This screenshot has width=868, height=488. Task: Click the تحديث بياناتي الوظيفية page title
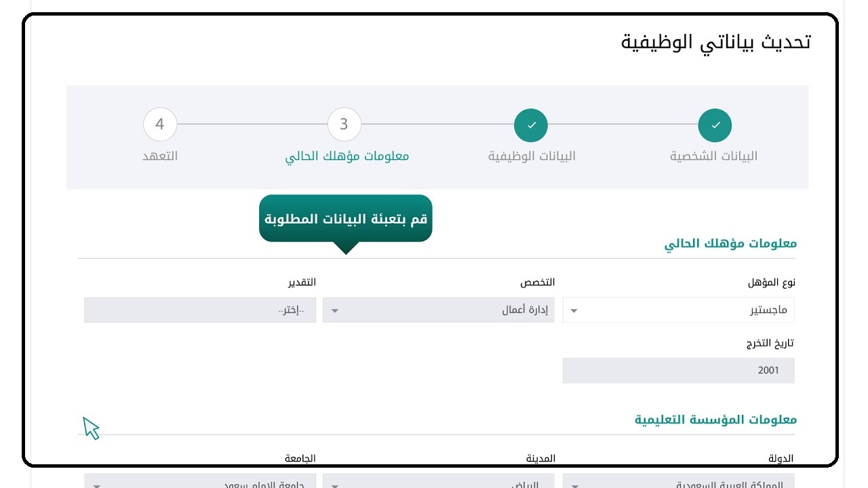716,42
